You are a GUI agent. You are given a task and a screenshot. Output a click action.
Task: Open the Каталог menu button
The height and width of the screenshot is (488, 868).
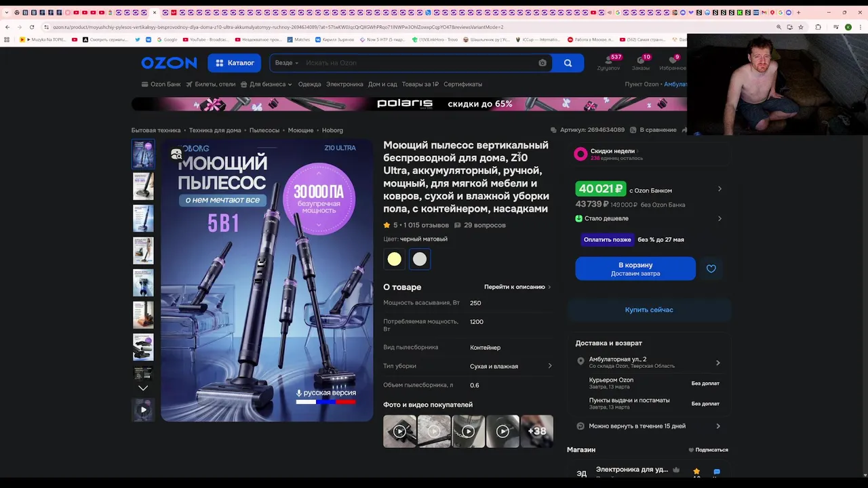point(235,63)
